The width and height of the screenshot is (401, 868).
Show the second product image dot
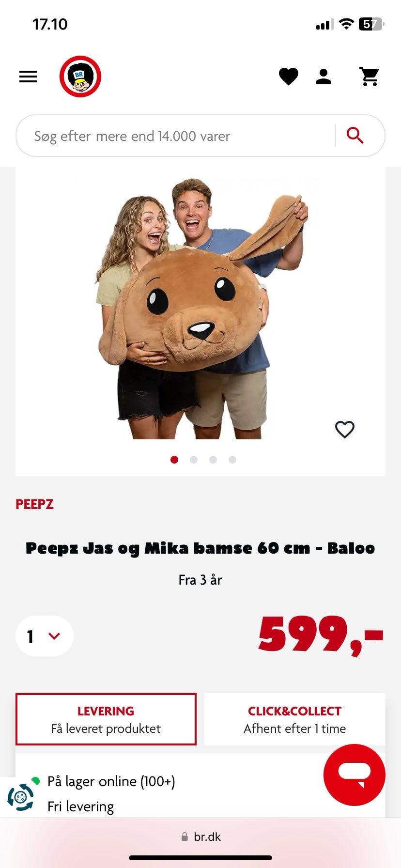(194, 460)
